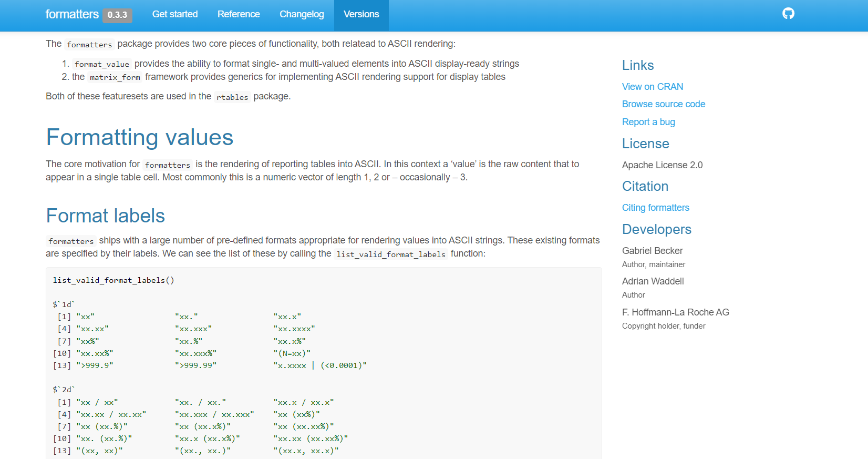The height and width of the screenshot is (459, 868).
Task: Click the ">999.99" format label
Action: pos(196,365)
